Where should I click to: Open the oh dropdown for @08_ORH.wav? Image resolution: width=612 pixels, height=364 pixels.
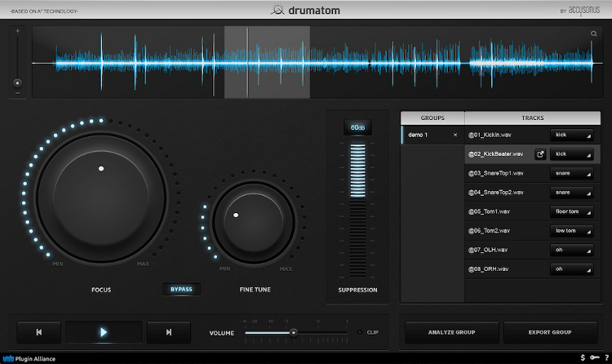click(572, 269)
